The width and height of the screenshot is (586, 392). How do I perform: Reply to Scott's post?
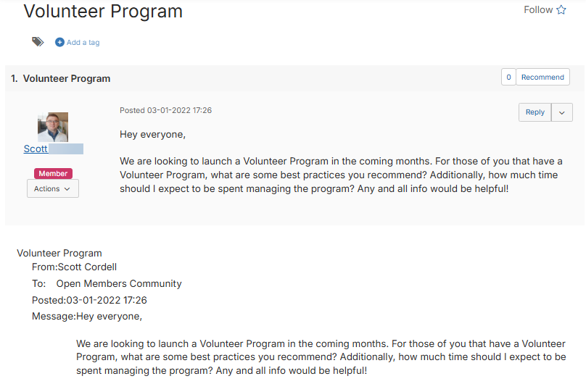click(535, 112)
